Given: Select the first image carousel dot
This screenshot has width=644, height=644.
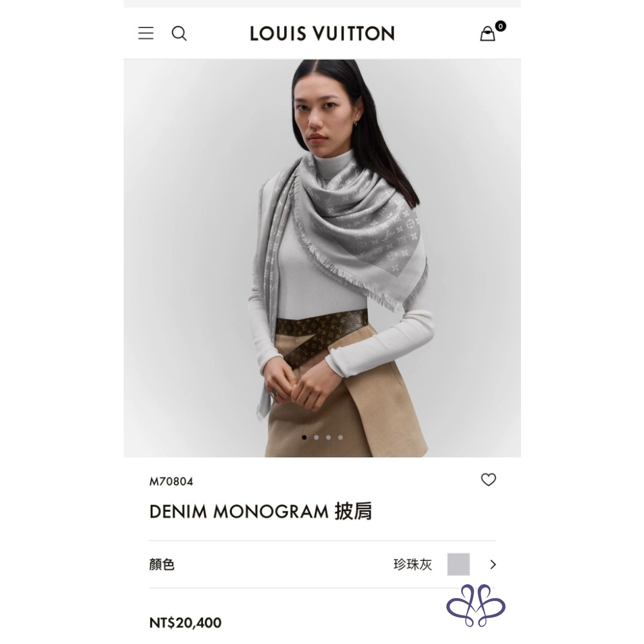Looking at the screenshot, I should click(304, 437).
